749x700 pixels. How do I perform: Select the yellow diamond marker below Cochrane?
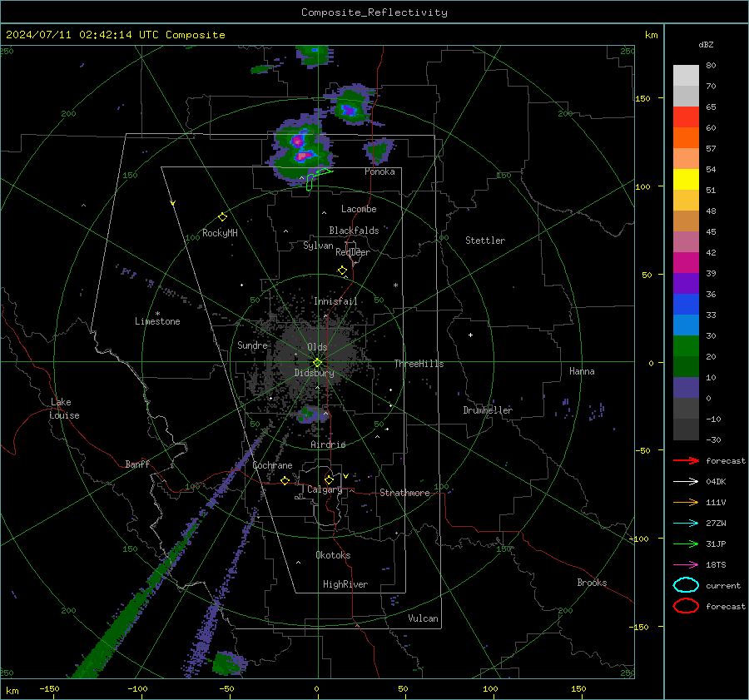pos(285,480)
